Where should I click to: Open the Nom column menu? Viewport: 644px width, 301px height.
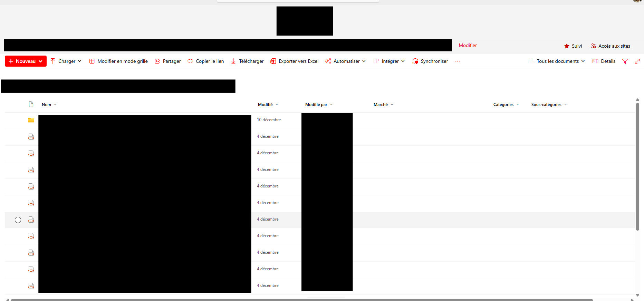pos(49,105)
